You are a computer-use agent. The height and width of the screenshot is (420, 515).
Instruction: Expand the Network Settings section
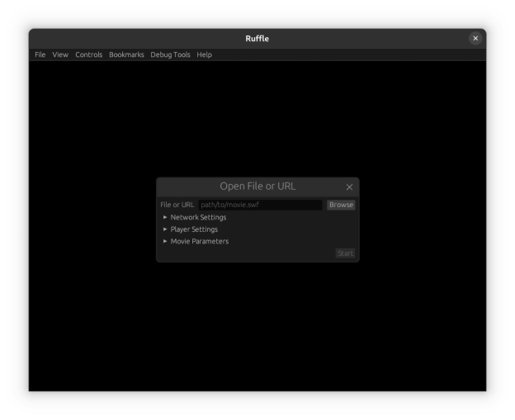point(198,217)
